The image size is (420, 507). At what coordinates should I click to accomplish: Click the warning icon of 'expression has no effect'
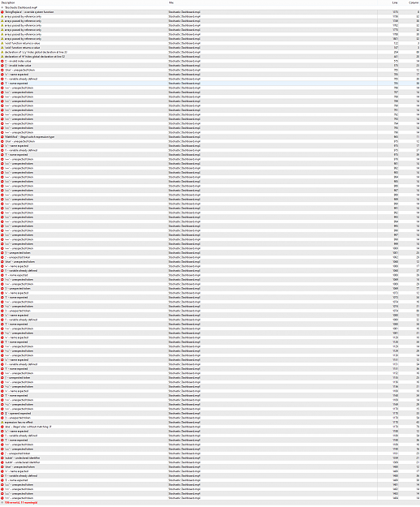(2, 423)
